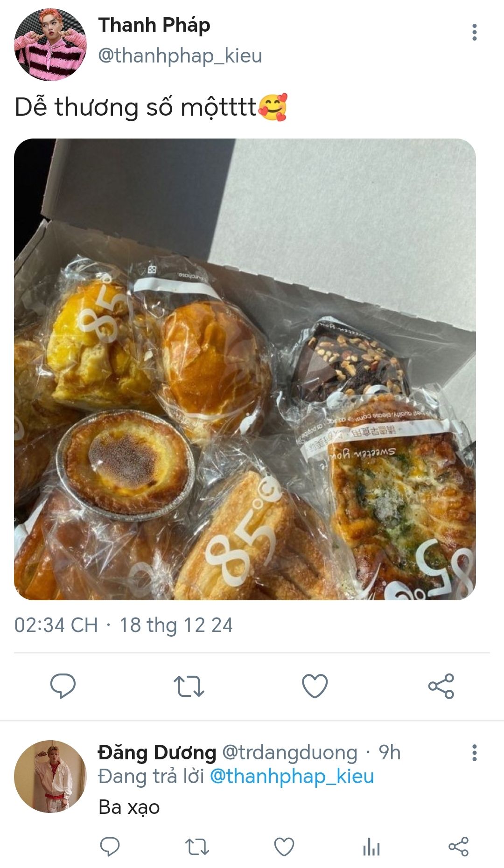Image resolution: width=504 pixels, height=868 pixels.
Task: Share the main tweet
Action: [x=441, y=686]
